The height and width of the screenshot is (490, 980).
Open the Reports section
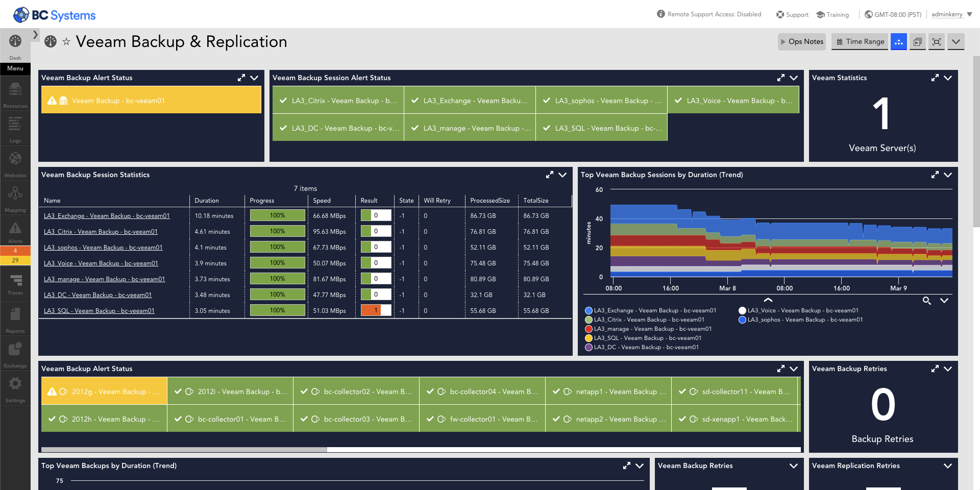(x=15, y=319)
